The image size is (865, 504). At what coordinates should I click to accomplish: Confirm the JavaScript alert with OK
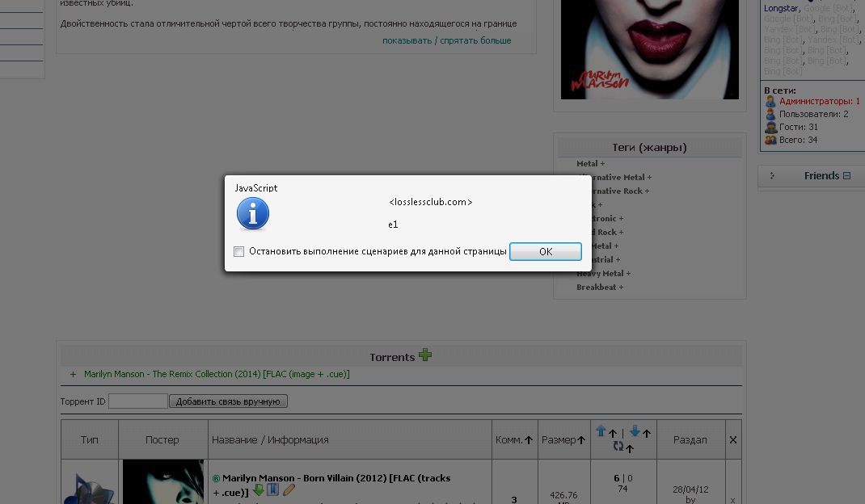click(545, 251)
